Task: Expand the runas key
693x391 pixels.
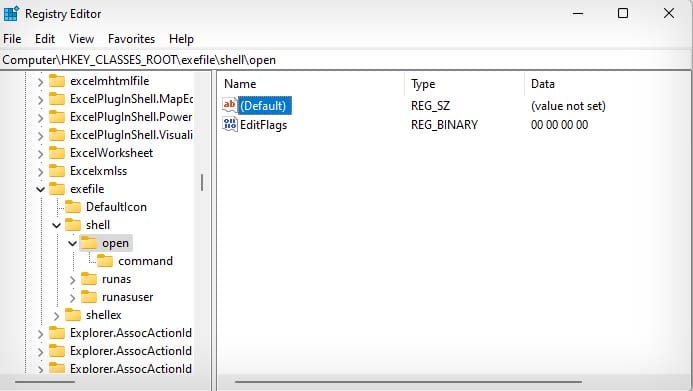Action: coord(72,280)
